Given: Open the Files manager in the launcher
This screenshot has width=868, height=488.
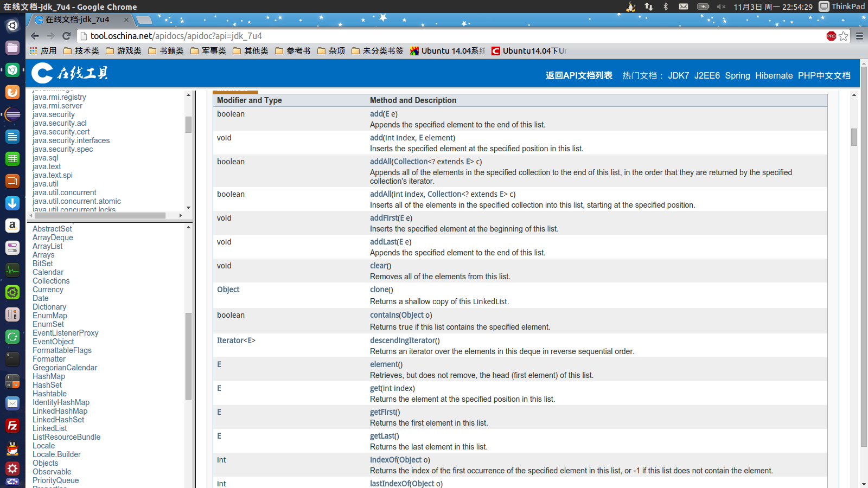Looking at the screenshot, I should point(12,48).
